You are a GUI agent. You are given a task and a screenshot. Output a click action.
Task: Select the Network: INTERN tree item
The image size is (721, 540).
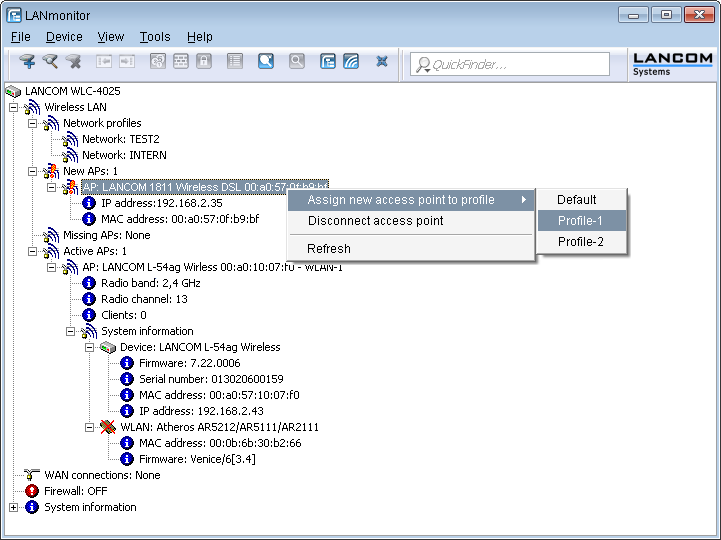tap(124, 155)
